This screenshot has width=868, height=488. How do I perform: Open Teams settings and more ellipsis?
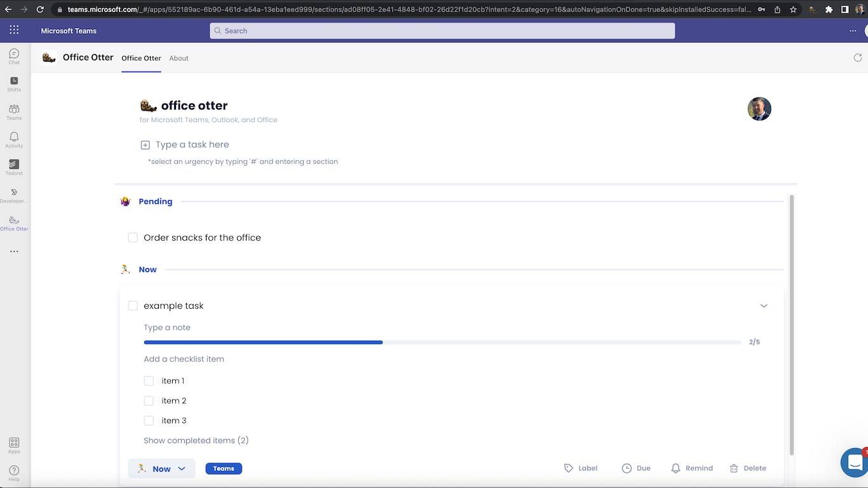click(x=853, y=30)
